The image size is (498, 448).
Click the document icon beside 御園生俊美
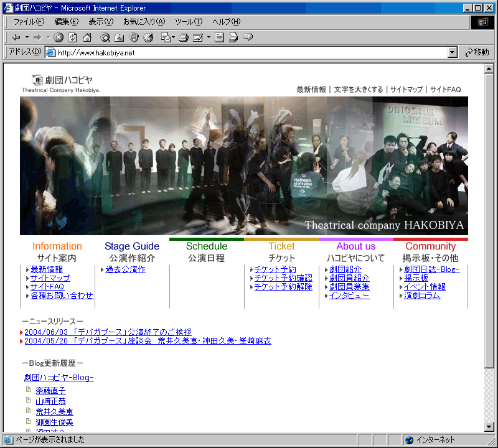(x=29, y=421)
